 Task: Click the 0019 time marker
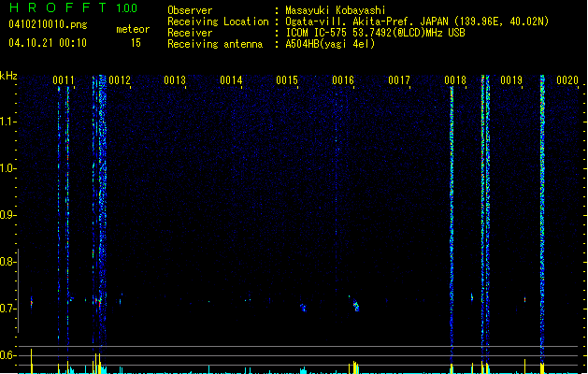511,80
